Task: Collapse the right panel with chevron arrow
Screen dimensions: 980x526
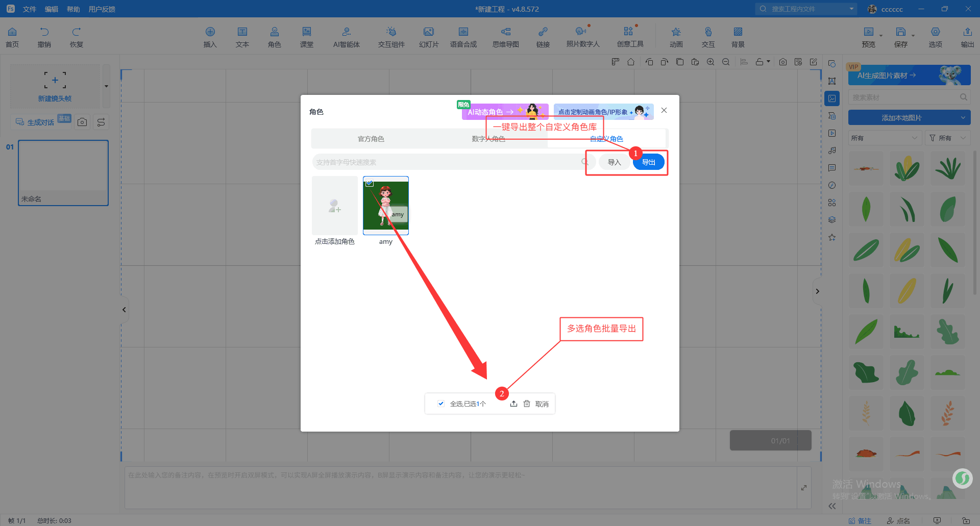Action: point(817,291)
